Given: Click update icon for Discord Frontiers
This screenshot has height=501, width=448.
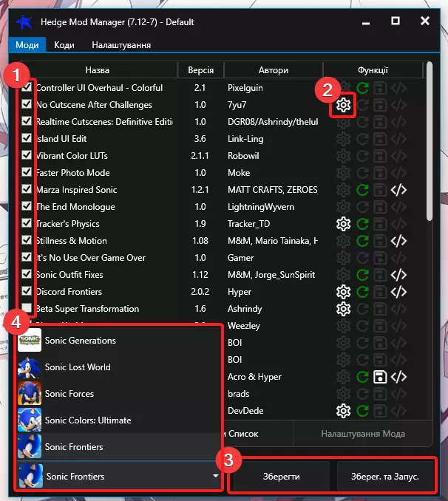Looking at the screenshot, I should pos(362,292).
